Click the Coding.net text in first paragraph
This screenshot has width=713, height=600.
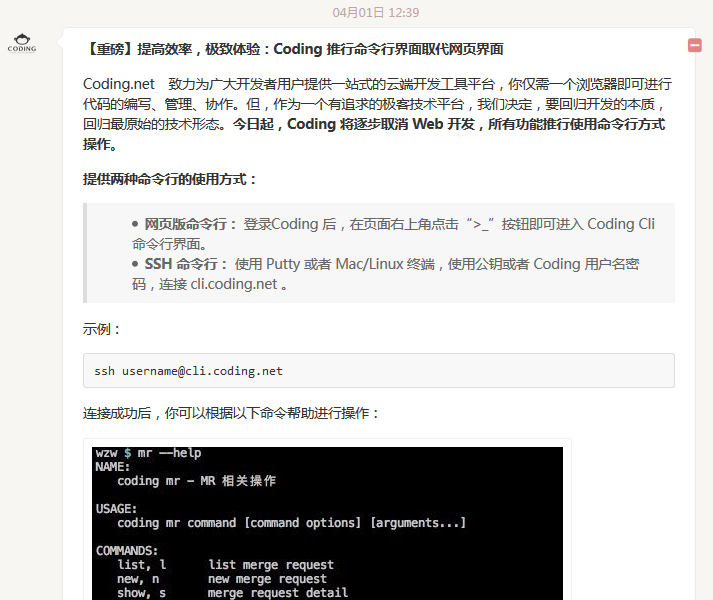119,84
